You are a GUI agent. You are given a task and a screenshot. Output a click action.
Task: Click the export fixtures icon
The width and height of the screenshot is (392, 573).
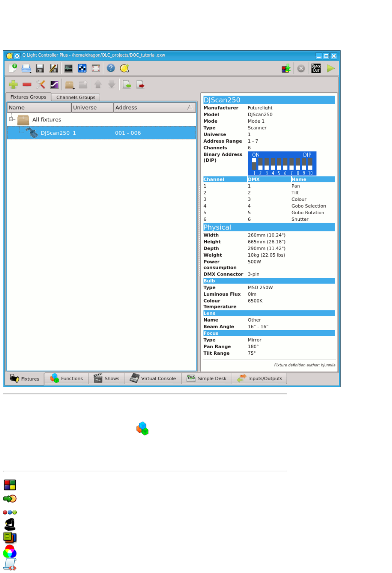(x=140, y=85)
